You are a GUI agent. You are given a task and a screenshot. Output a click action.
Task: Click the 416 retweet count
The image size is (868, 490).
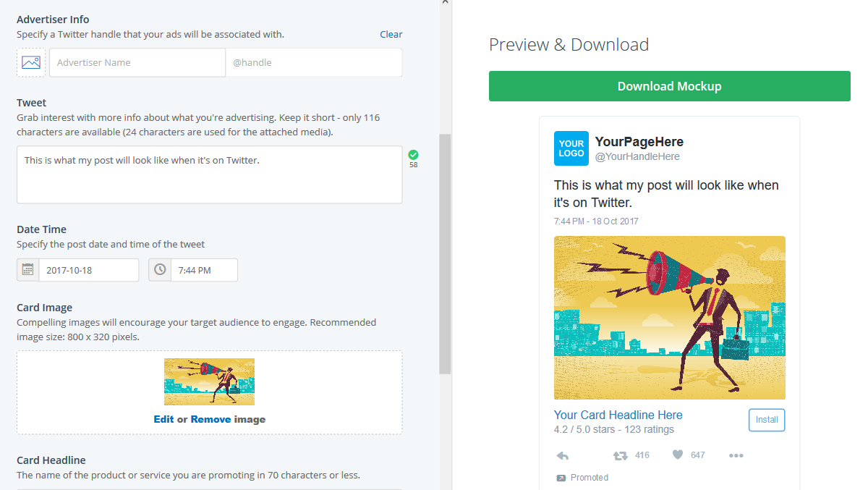pos(642,455)
